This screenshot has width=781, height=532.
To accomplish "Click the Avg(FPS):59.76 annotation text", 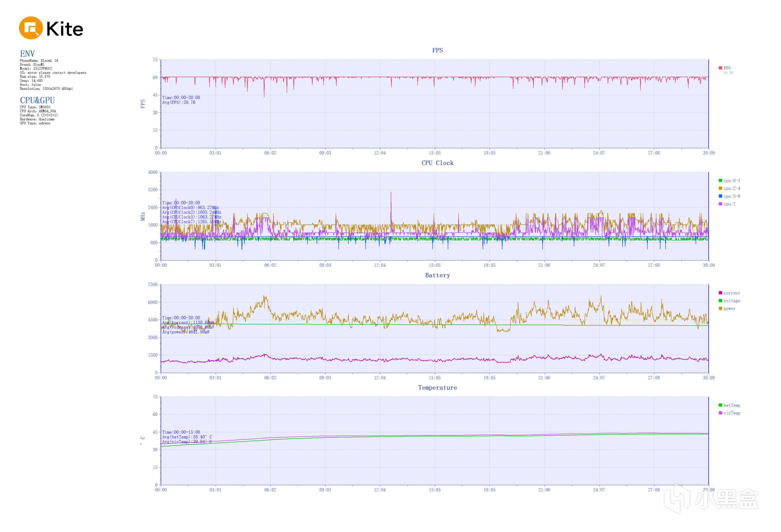I will pyautogui.click(x=178, y=102).
